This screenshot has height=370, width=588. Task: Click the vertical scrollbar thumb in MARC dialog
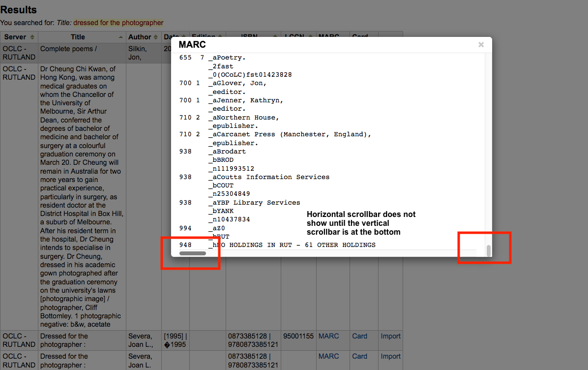488,250
